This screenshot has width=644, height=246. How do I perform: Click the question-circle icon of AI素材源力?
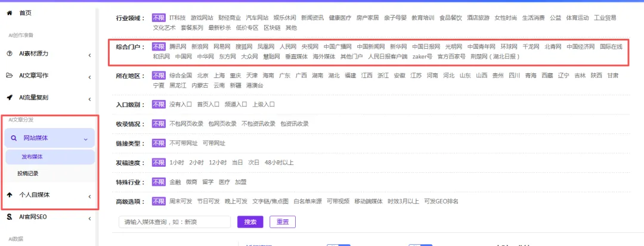click(x=10, y=54)
